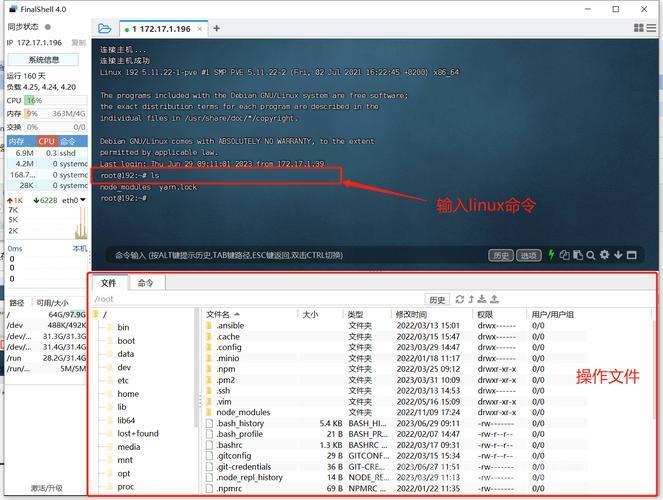Click the 内存 9% memory bar
The width and height of the screenshot is (663, 500).
[x=55, y=114]
